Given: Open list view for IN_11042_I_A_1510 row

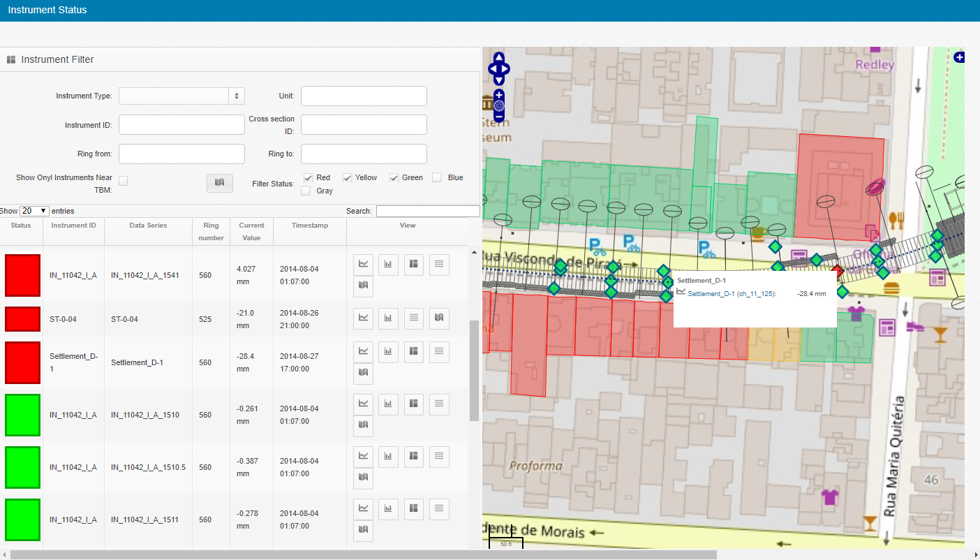Looking at the screenshot, I should 438,404.
